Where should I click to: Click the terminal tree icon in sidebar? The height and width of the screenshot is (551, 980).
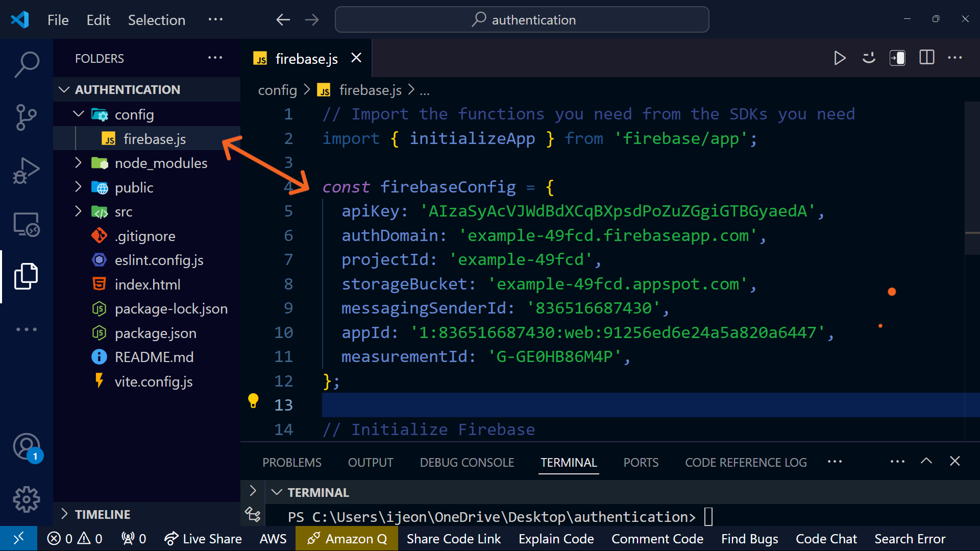[x=253, y=515]
